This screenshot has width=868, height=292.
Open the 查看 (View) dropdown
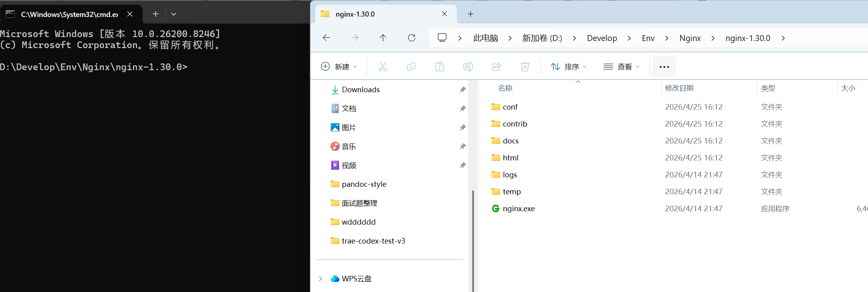(622, 67)
